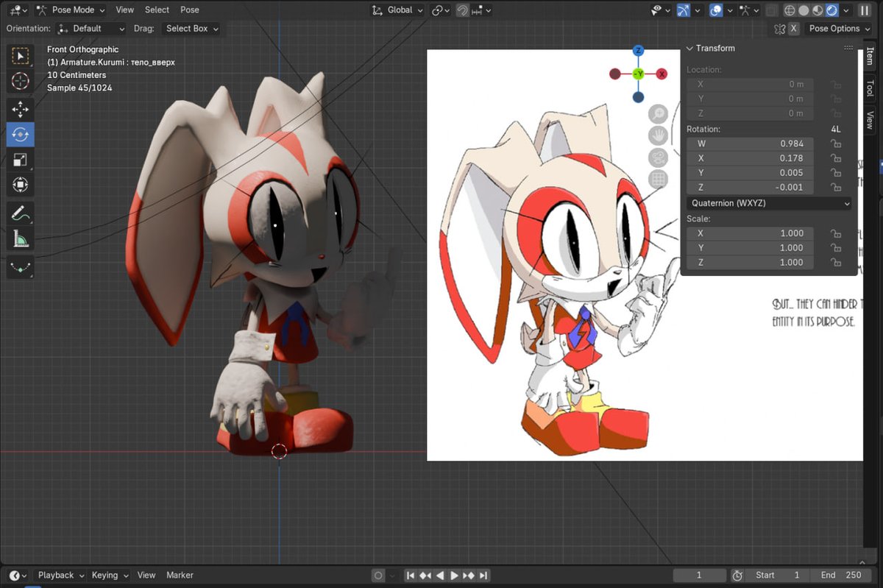Open viewport shading options dropdown arrow
The height and width of the screenshot is (588, 883).
(846, 10)
